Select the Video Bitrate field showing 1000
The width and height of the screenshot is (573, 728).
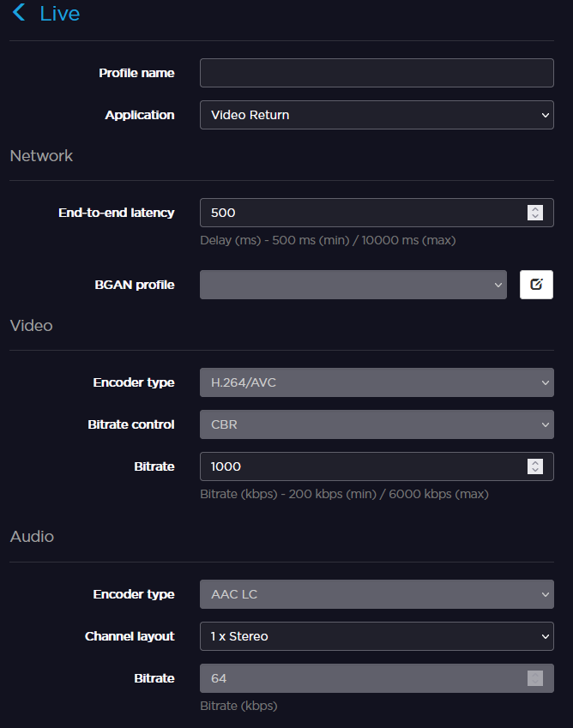click(360, 466)
